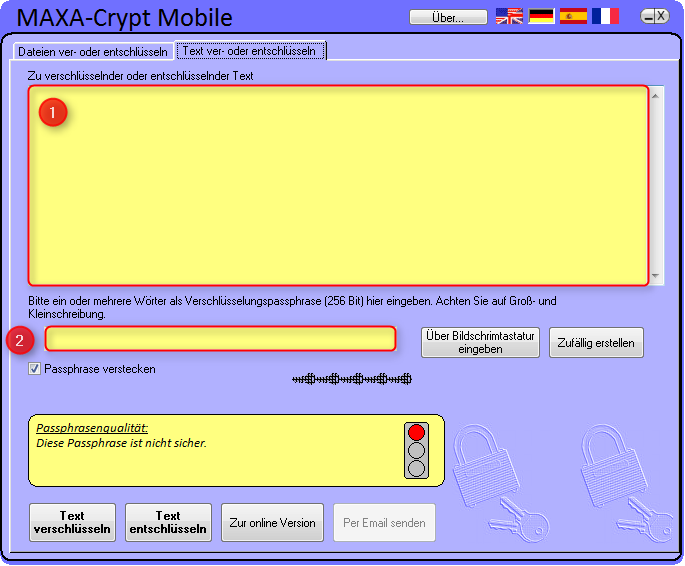Click the 'Zu verschlüsselnder oder entschlüsselnder Text' label
The width and height of the screenshot is (685, 566).
[140, 76]
